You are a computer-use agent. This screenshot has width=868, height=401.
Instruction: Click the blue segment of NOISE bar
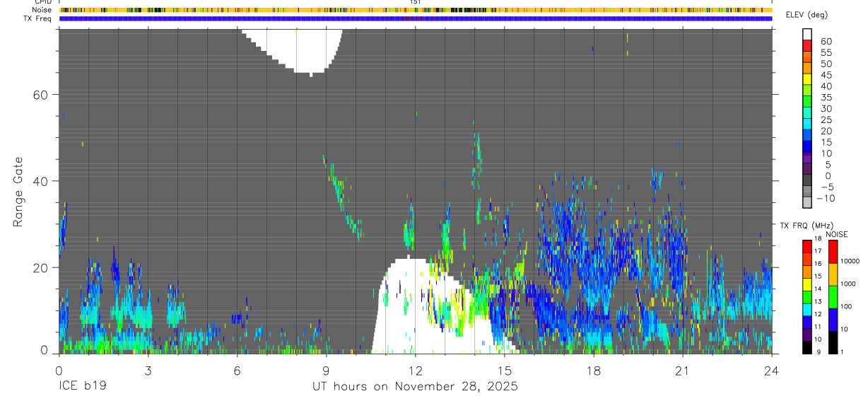[833, 319]
